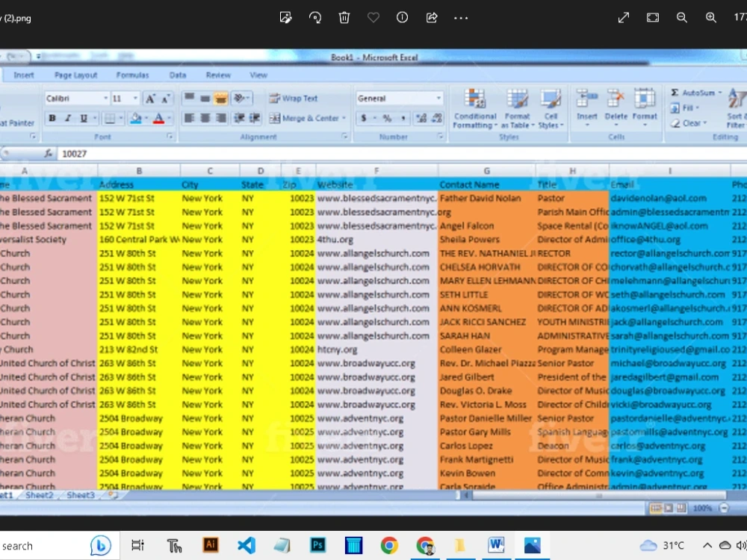Switch to the Formulas ribbon tab
747x560 pixels.
tap(132, 75)
